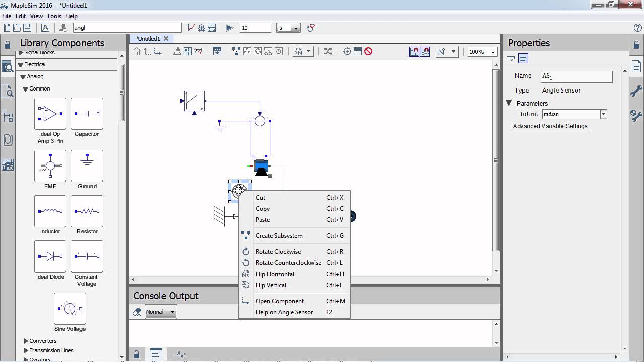This screenshot has height=362, width=644.
Task: Run the simulation with the play arrow
Action: click(229, 28)
